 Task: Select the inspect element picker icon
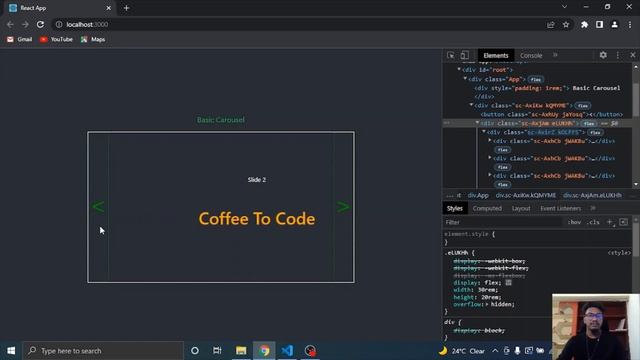pos(451,55)
